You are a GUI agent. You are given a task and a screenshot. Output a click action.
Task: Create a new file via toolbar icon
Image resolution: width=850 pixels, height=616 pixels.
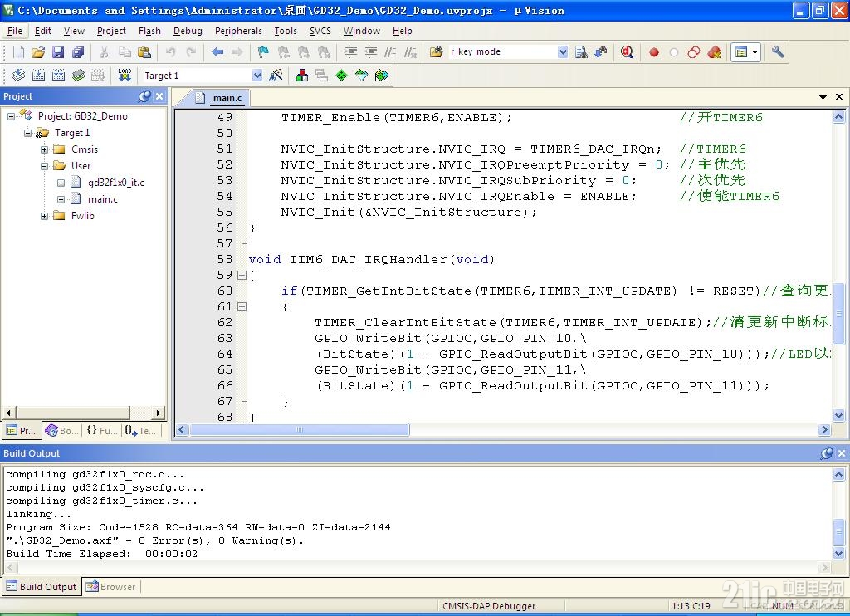18,52
